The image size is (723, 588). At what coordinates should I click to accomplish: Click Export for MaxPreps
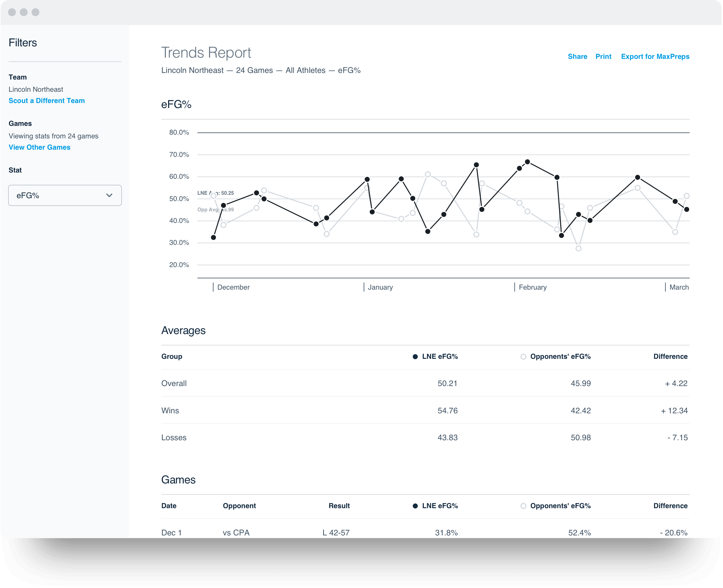tap(655, 57)
